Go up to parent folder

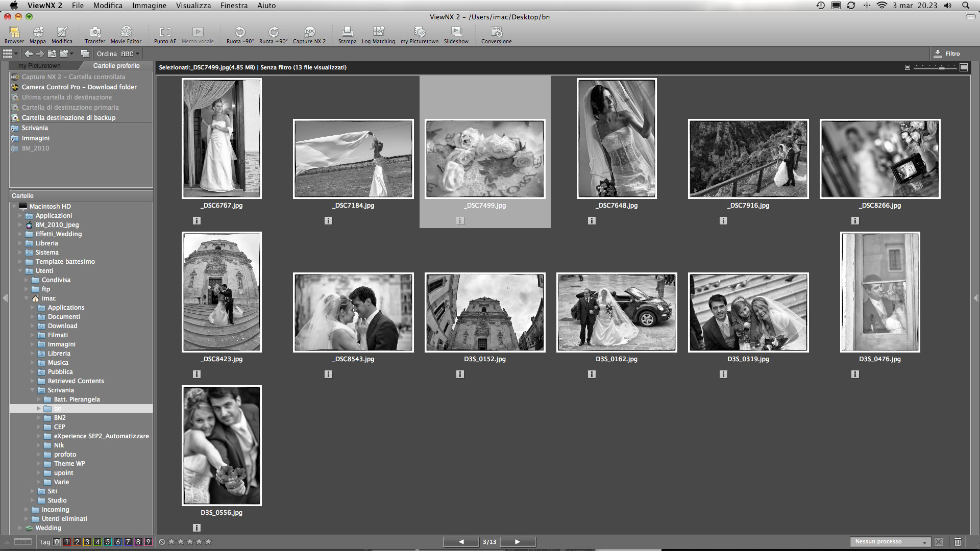coord(52,54)
